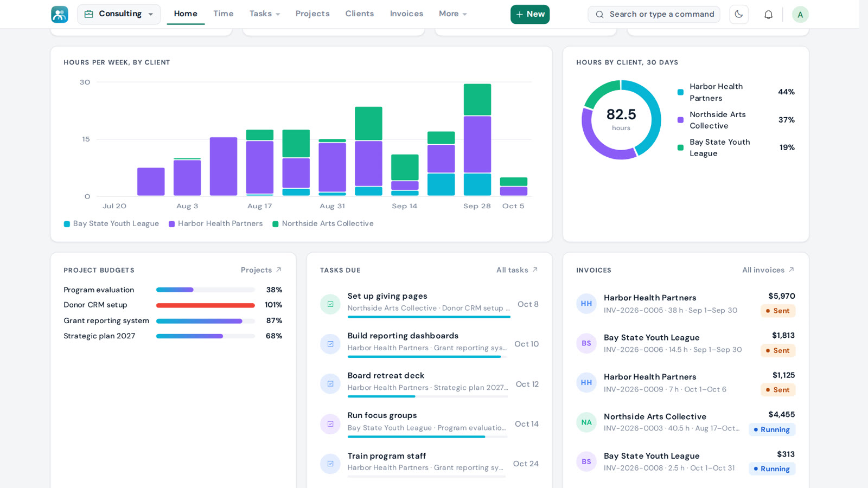Click Donor CRM setup budget bar
The image size is (868, 488).
[206, 305]
